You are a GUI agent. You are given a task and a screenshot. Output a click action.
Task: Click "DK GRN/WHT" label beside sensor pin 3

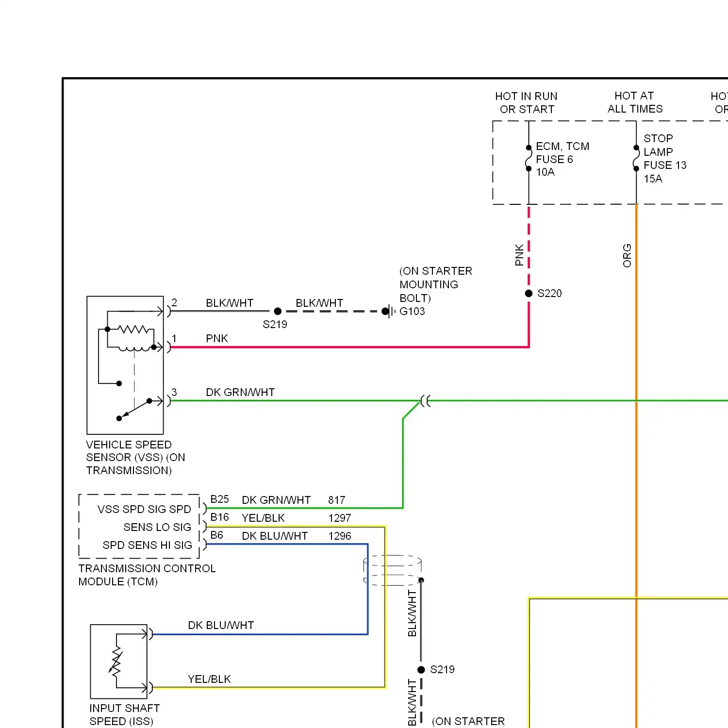(240, 392)
